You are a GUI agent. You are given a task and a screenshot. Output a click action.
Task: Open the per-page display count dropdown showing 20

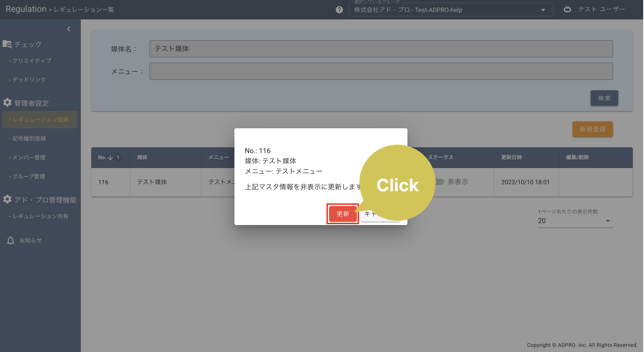[x=575, y=221]
